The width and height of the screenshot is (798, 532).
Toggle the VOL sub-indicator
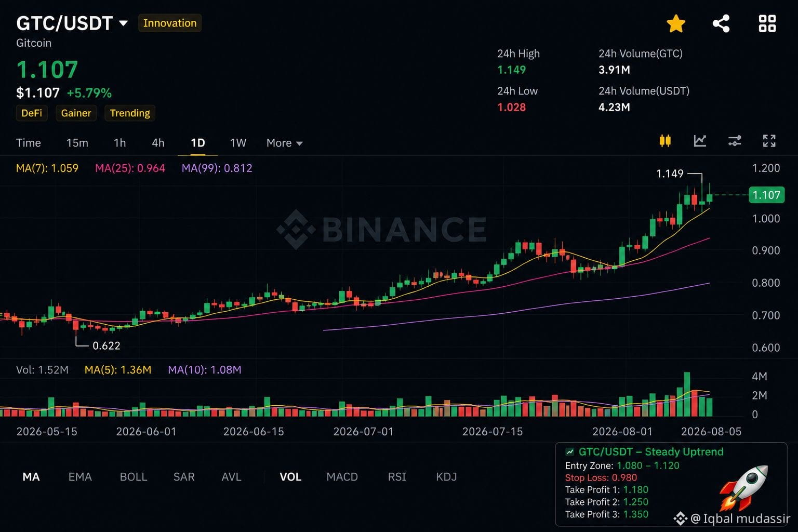(x=290, y=477)
